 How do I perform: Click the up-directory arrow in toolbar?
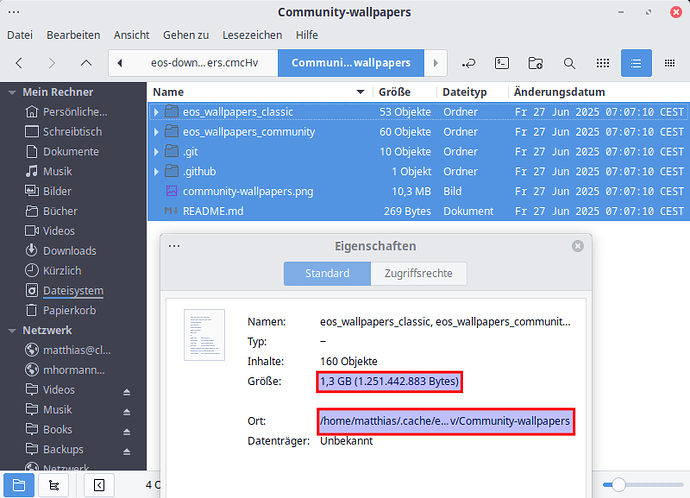tap(86, 63)
